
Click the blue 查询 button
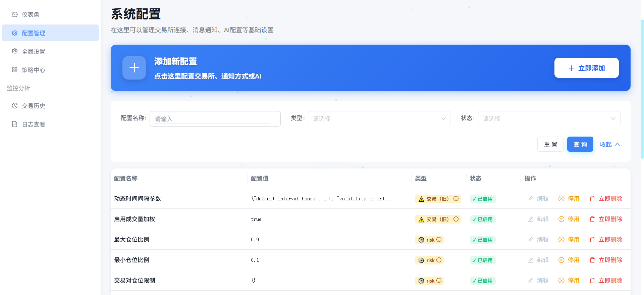click(x=580, y=144)
